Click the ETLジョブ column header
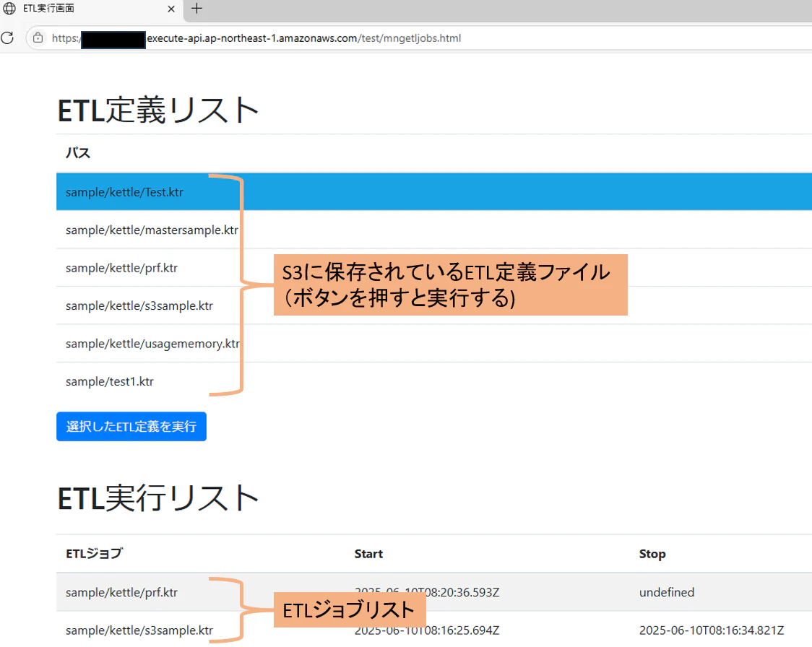Viewport: 812px width, 647px height. pos(94,553)
